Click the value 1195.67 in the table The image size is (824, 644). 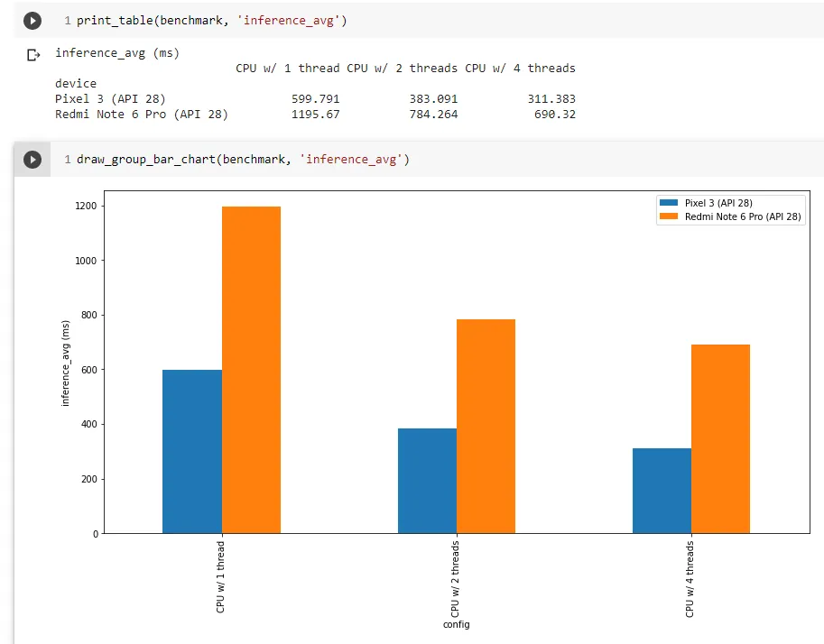(315, 114)
